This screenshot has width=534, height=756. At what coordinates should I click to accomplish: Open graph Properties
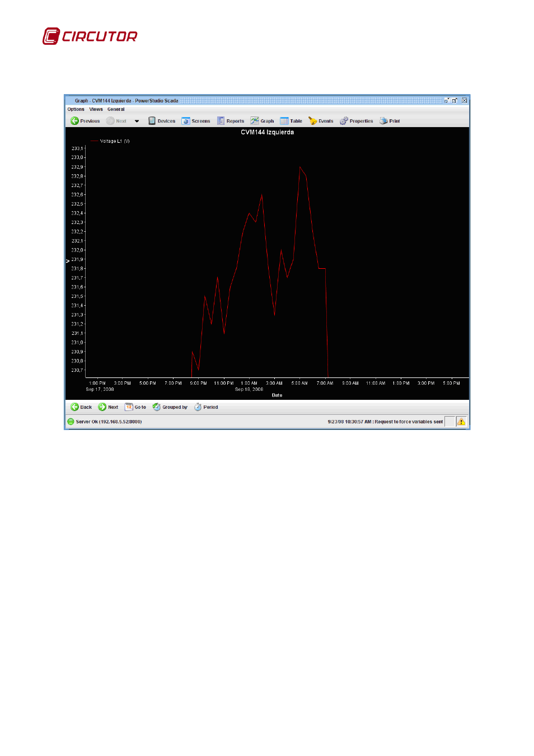[357, 121]
